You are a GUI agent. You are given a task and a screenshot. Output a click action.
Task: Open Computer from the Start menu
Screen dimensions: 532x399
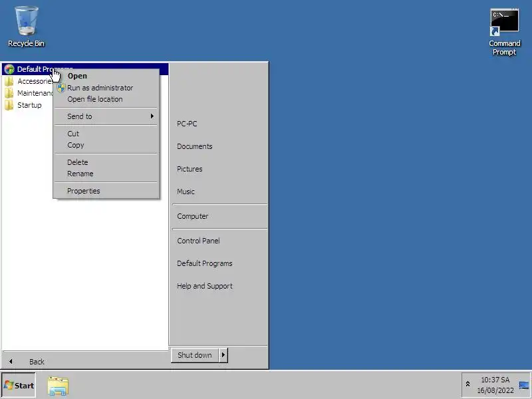tap(193, 216)
